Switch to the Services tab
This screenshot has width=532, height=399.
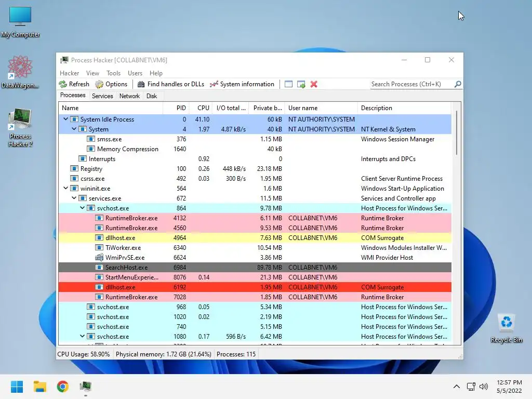pyautogui.click(x=102, y=96)
